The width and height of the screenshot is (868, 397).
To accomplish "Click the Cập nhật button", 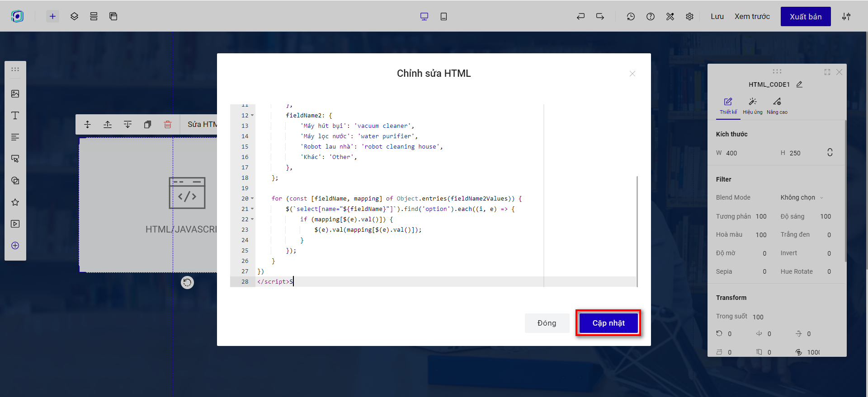I will click(x=608, y=323).
